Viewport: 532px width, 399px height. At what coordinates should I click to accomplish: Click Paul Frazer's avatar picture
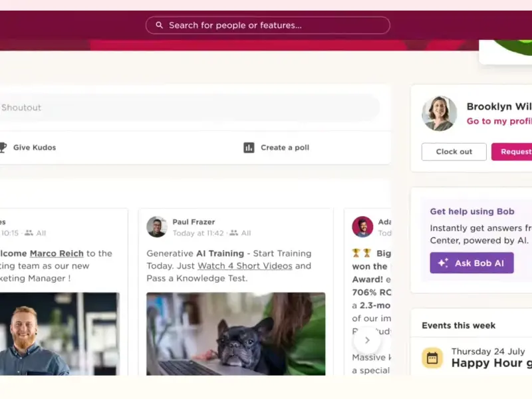(x=157, y=227)
